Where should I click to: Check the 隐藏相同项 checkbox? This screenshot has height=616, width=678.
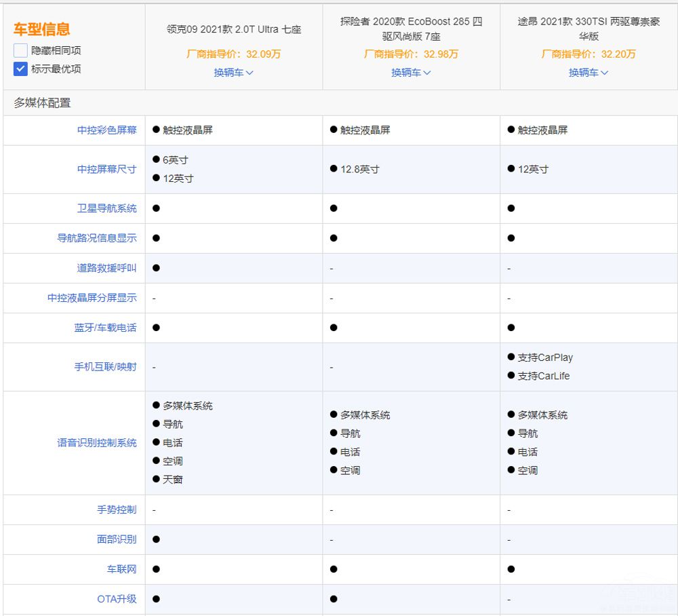coord(20,50)
